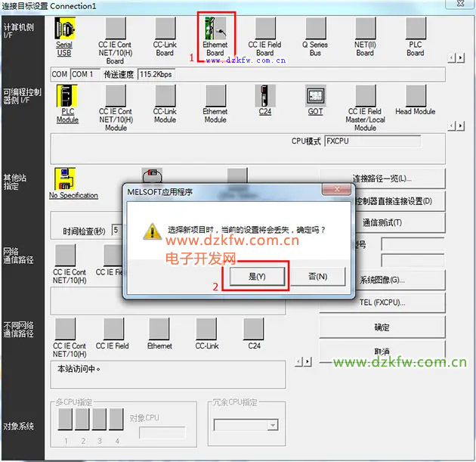
Task: Choose the GOT interface icon
Action: click(315, 96)
